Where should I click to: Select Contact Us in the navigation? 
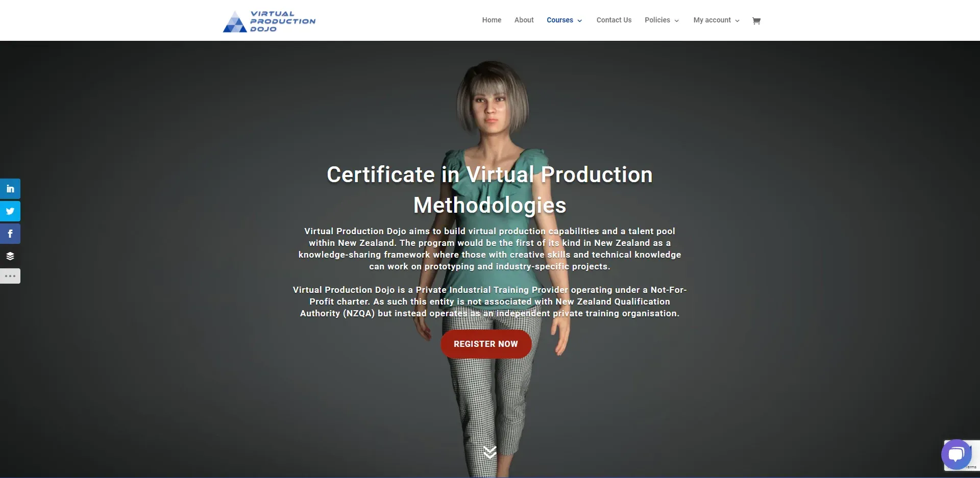click(614, 20)
